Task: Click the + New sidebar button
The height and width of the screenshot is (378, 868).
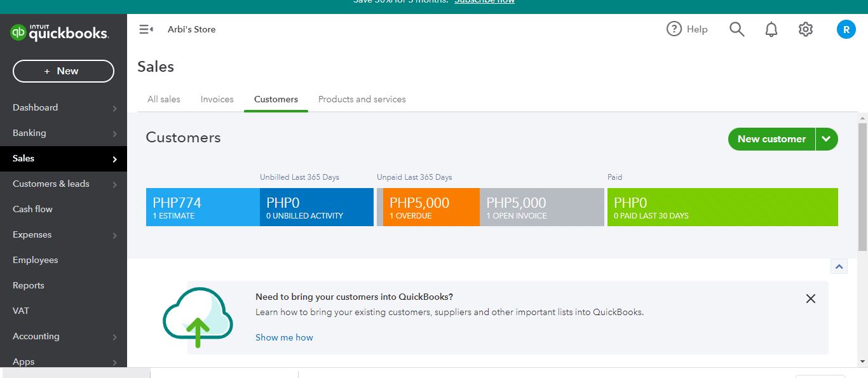Action: click(64, 71)
